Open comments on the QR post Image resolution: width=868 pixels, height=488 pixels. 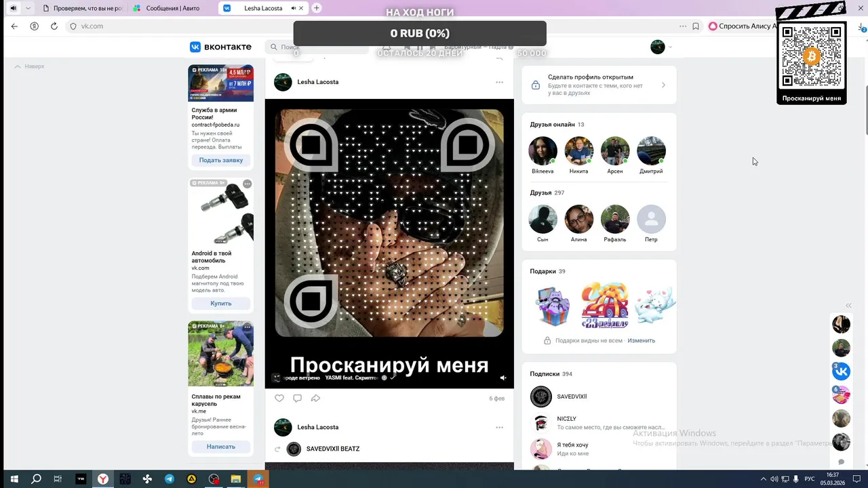click(x=297, y=398)
